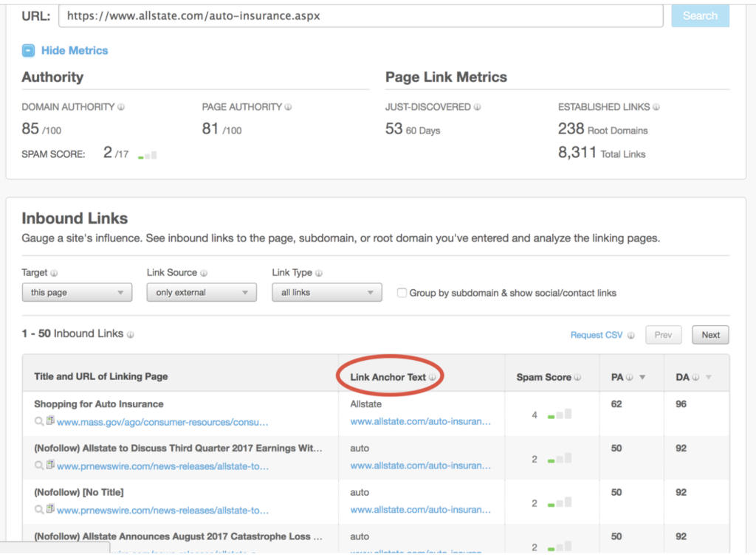The width and height of the screenshot is (756, 557).
Task: Click '(Nofollow) [No Title]' row title
Action: click(78, 492)
